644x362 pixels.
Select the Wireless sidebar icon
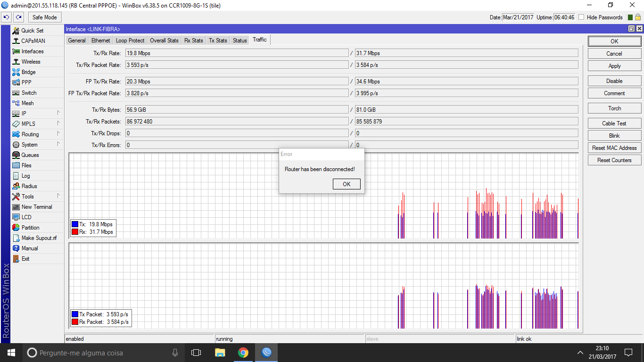coord(16,62)
